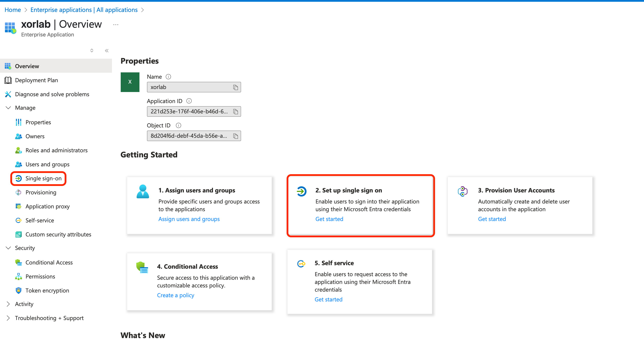Click the Overview menu icon
Viewport: 644px width, 347px height.
(8, 66)
